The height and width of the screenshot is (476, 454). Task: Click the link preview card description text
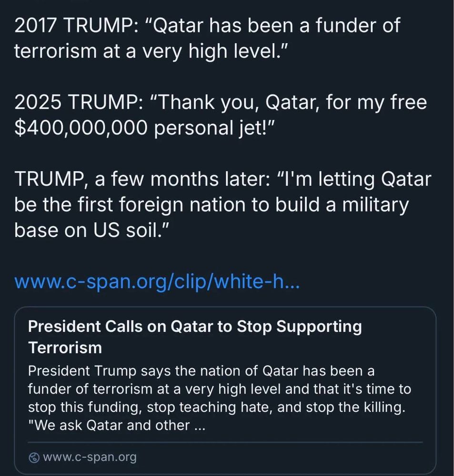(219, 397)
